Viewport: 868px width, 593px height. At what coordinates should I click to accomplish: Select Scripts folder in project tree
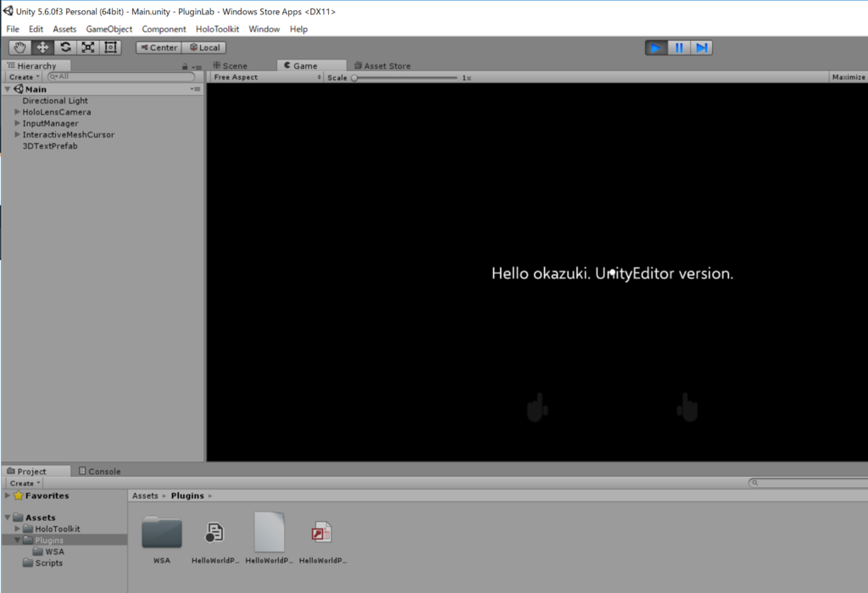coord(48,563)
